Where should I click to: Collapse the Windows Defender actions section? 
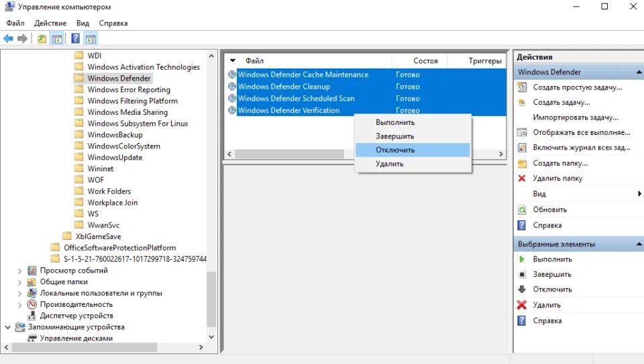[639, 72]
